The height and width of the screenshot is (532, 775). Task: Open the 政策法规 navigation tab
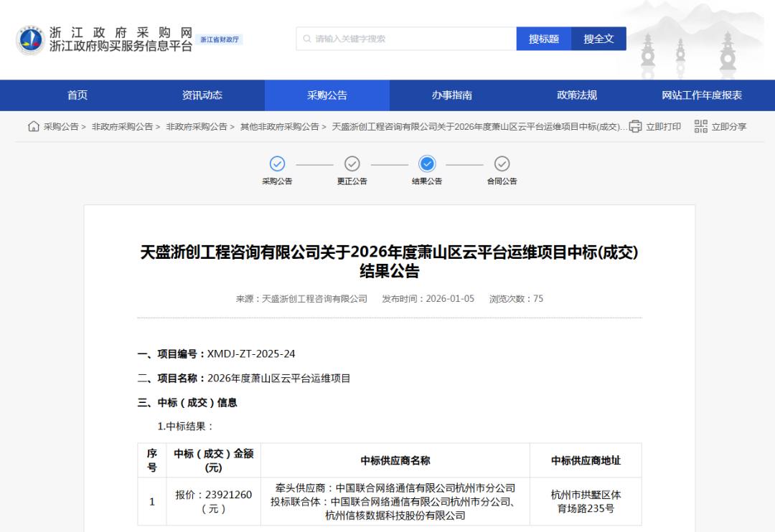tap(577, 95)
